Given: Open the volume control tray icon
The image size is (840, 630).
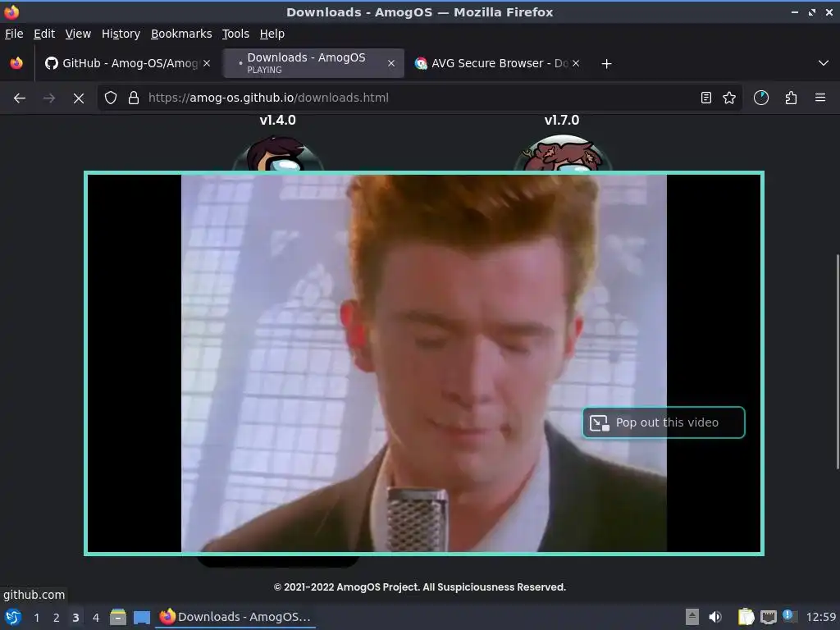Looking at the screenshot, I should (x=715, y=617).
